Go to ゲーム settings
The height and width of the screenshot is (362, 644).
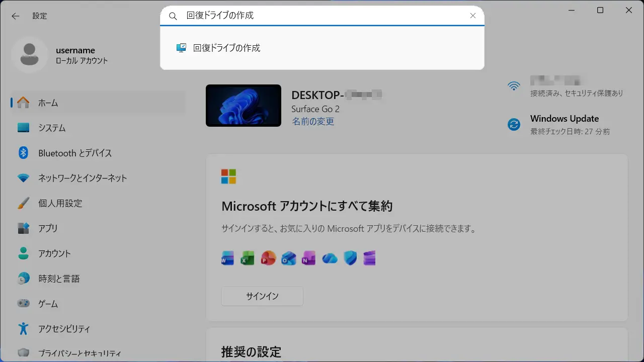48,304
